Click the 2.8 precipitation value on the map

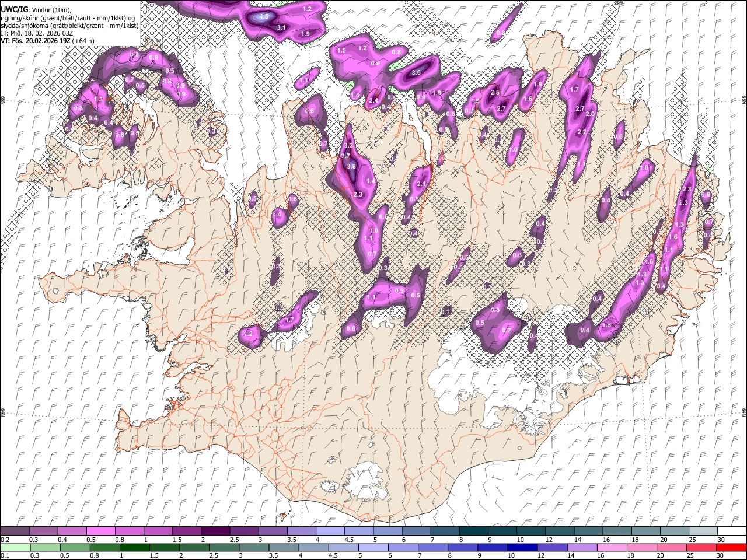(x=495, y=93)
